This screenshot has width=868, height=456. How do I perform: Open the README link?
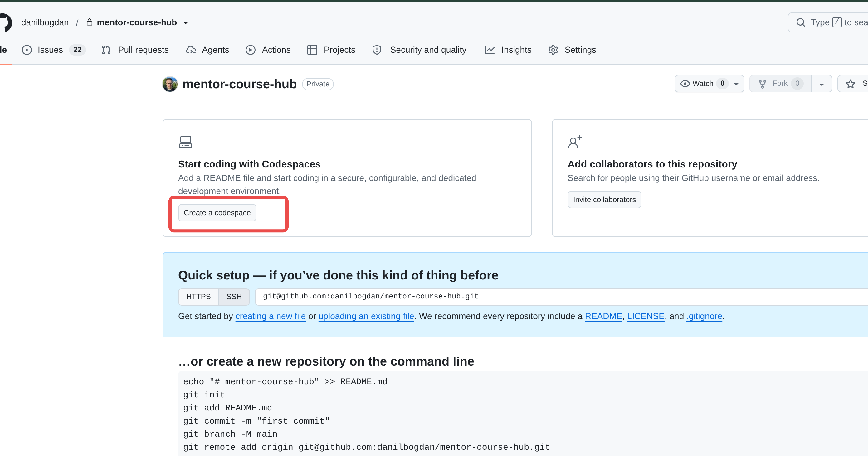603,316
